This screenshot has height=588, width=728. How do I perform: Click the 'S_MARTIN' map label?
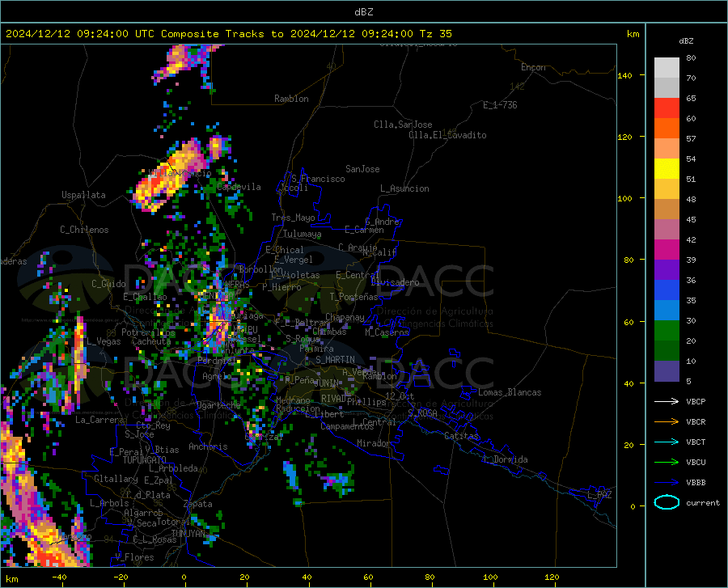335,360
